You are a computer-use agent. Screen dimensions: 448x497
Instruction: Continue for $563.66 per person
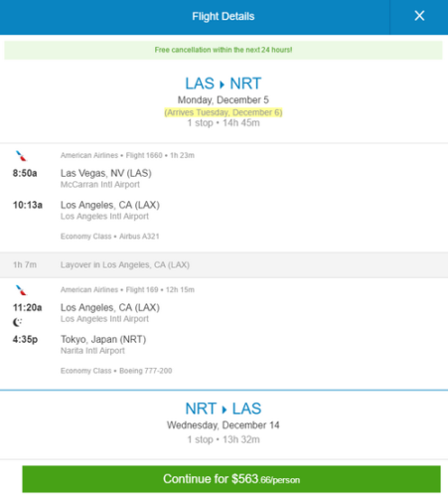[231, 479]
